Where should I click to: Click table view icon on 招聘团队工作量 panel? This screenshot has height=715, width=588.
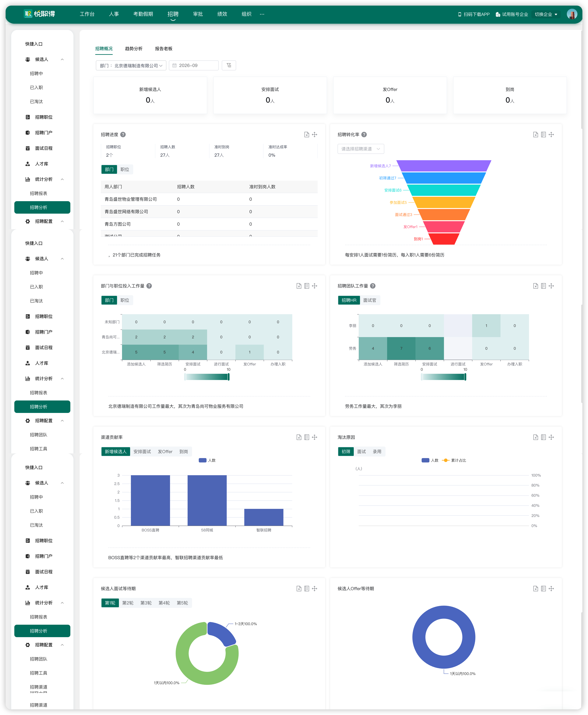click(543, 286)
